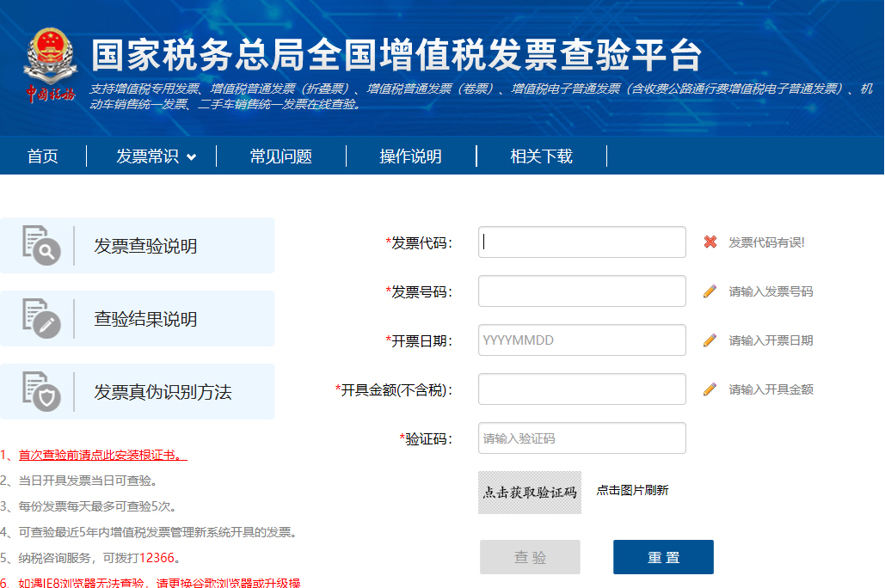Open the 发票常识 menu
Screen dimensions: 885x588
tap(147, 156)
